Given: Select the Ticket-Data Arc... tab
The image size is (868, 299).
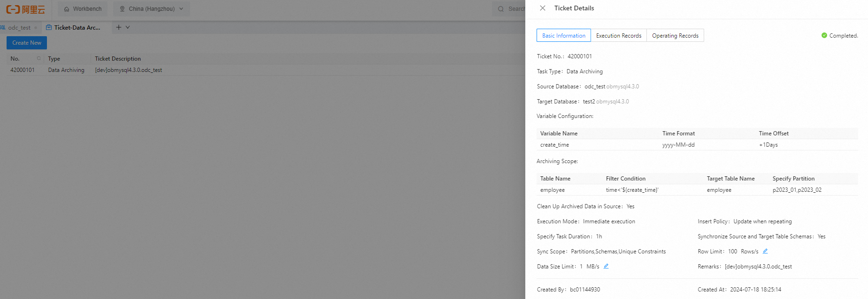Looking at the screenshot, I should pyautogui.click(x=77, y=28).
